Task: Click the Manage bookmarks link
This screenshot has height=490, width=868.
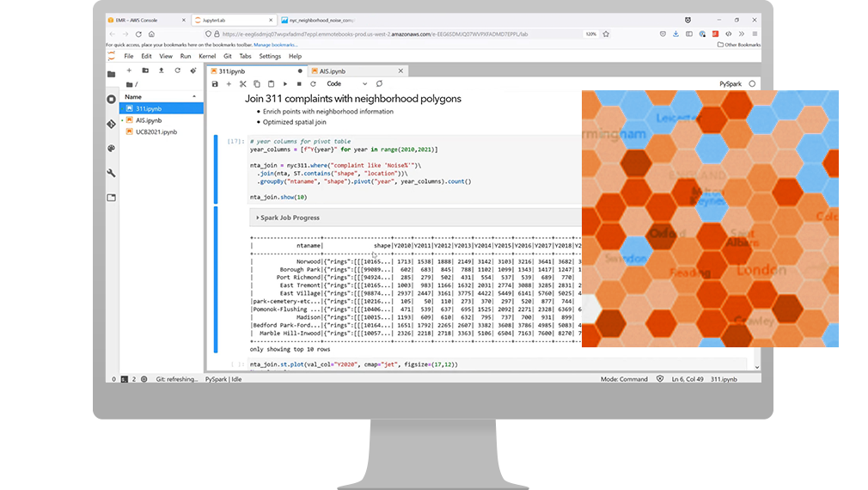Action: pos(274,44)
